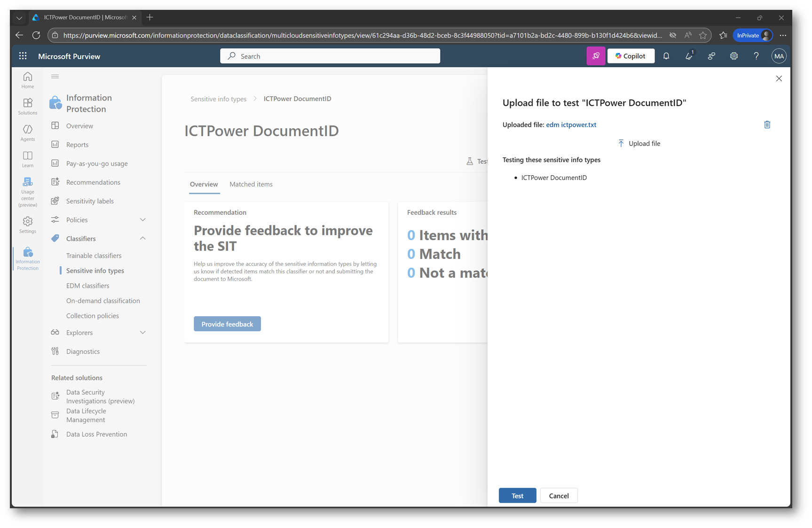Click Upload file in the panel
Viewport: 812px width, 528px height.
(x=639, y=143)
